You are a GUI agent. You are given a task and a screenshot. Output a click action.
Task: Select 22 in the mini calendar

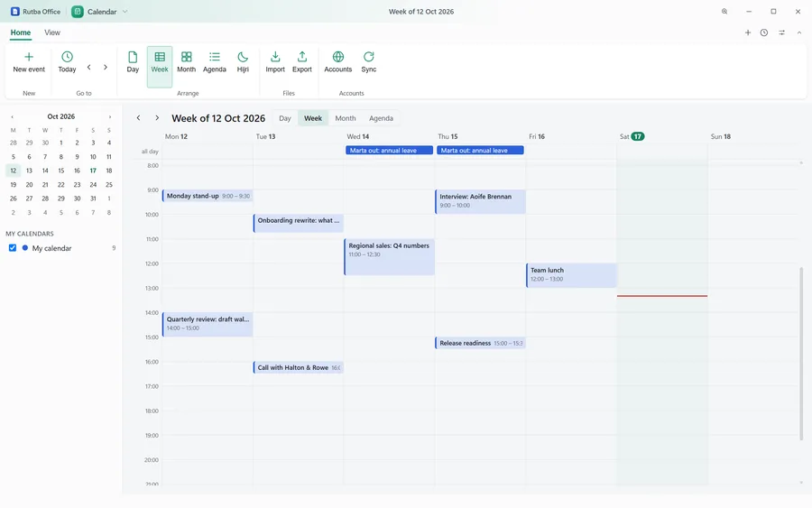(x=61, y=184)
